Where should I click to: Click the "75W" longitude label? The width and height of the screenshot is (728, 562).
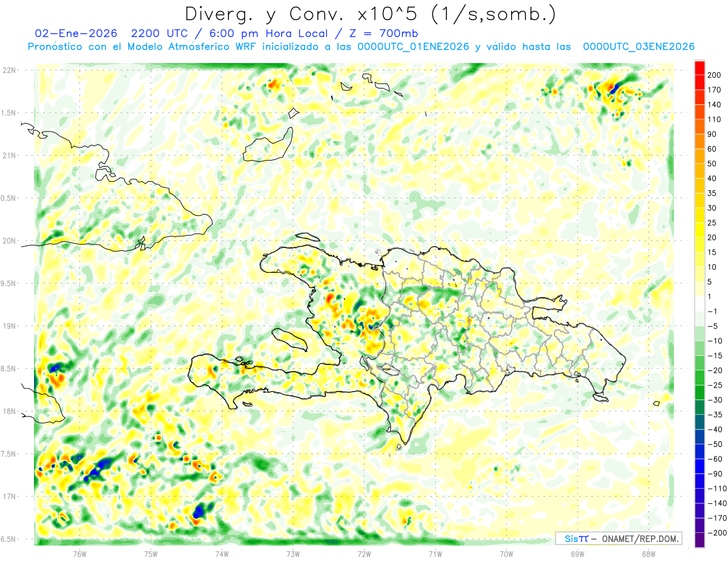pos(151,554)
